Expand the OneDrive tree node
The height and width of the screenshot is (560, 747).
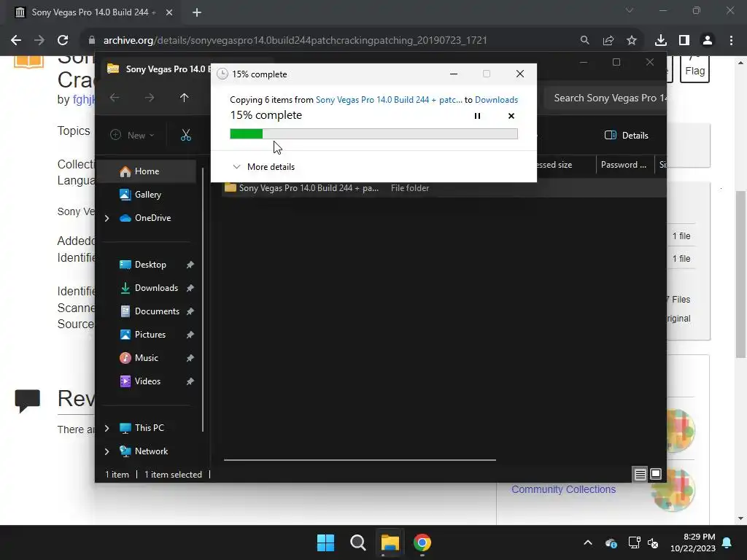click(107, 218)
